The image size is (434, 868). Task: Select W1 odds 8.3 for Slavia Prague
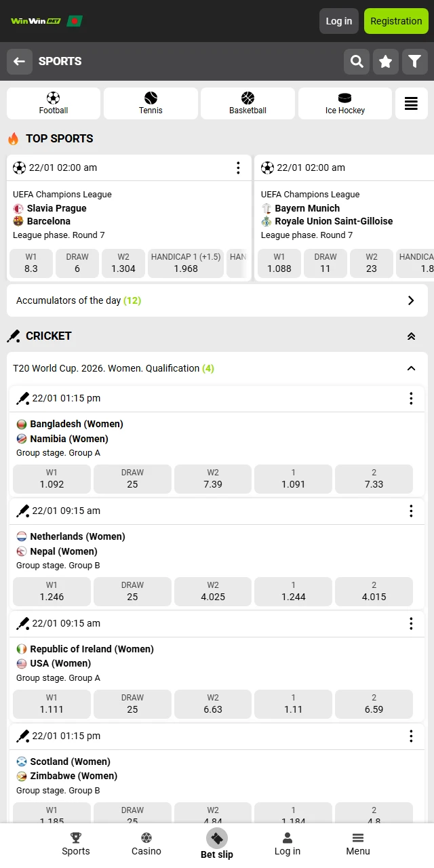[31, 263]
